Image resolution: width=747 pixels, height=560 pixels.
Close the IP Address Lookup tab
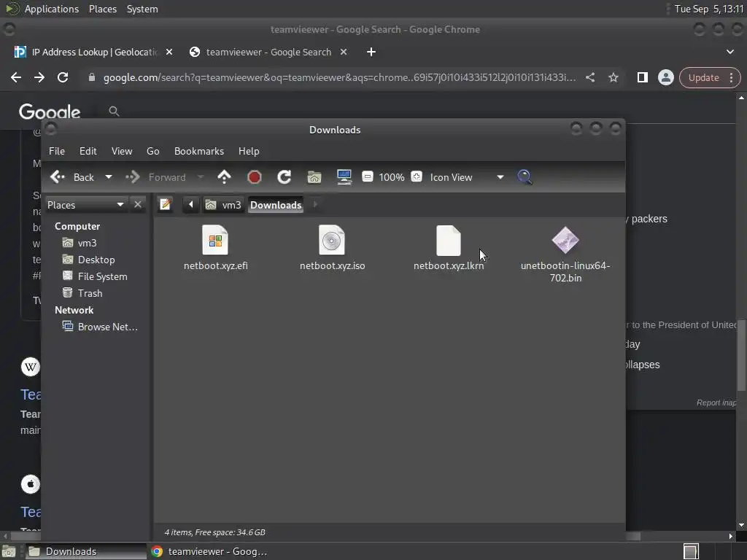[169, 52]
